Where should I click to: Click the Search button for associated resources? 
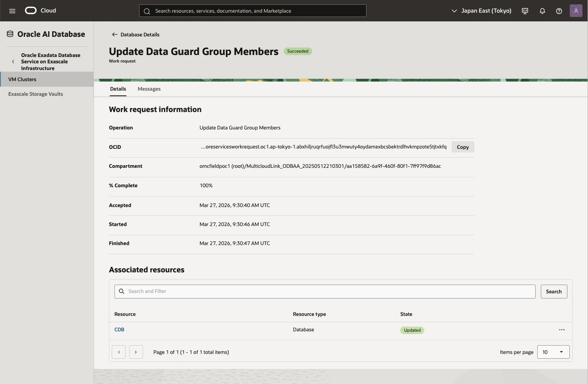tap(554, 292)
